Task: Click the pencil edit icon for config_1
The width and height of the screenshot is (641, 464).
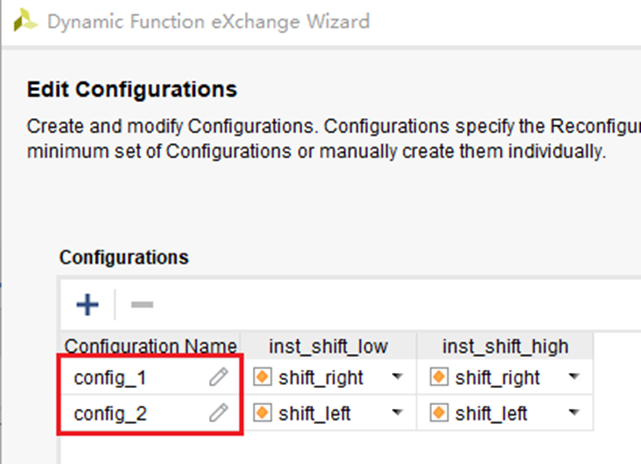Action: tap(218, 377)
